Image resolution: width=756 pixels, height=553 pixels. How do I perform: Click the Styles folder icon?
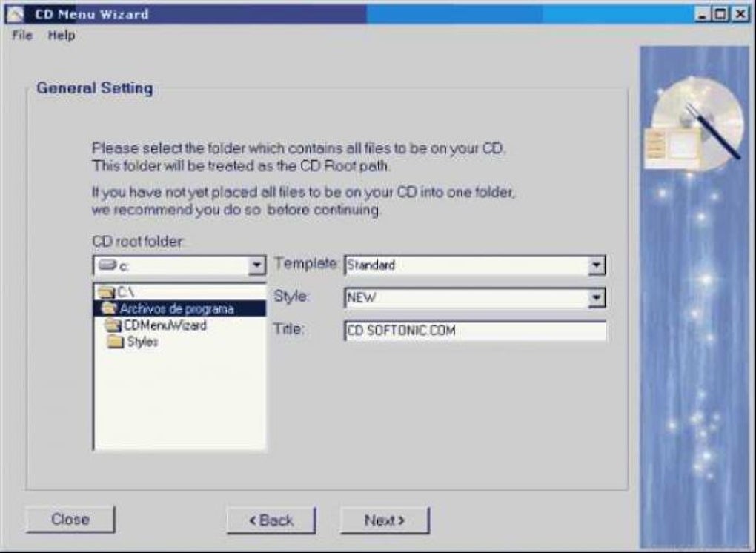pos(117,341)
